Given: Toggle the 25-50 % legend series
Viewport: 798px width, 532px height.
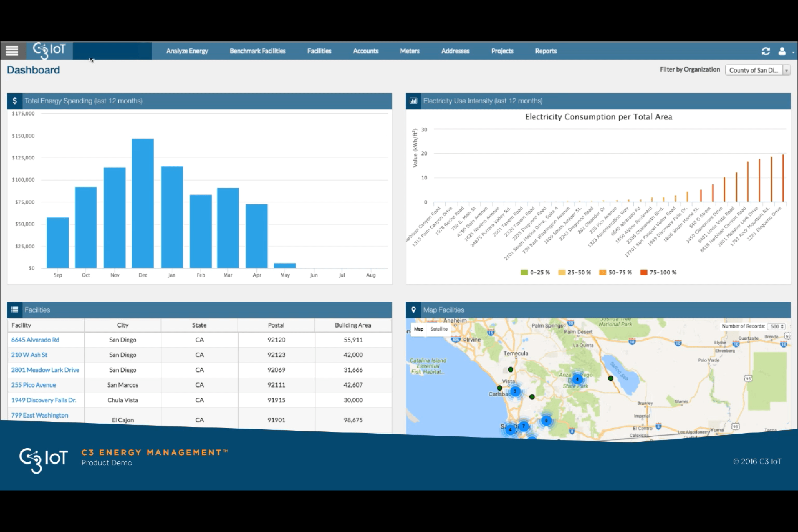Looking at the screenshot, I should pyautogui.click(x=574, y=272).
